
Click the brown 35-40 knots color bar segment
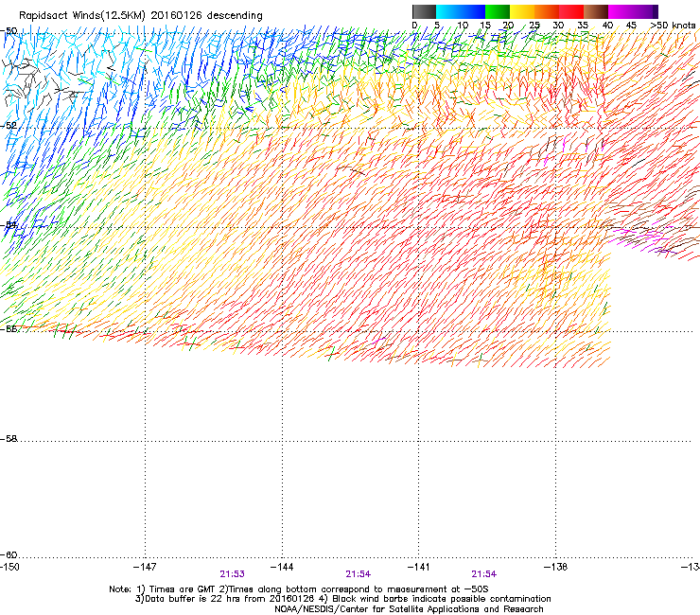coord(596,11)
